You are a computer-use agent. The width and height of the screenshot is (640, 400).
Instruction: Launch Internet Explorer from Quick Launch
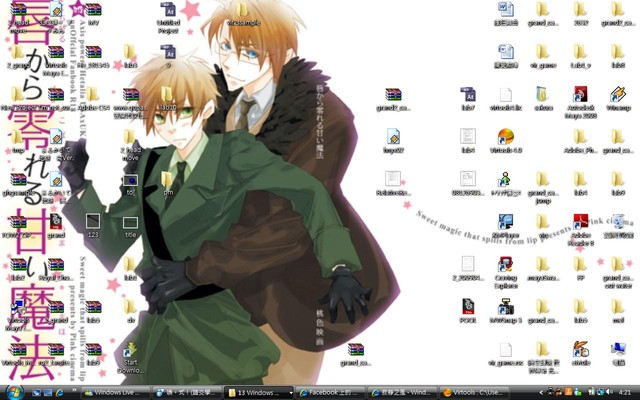click(60, 393)
